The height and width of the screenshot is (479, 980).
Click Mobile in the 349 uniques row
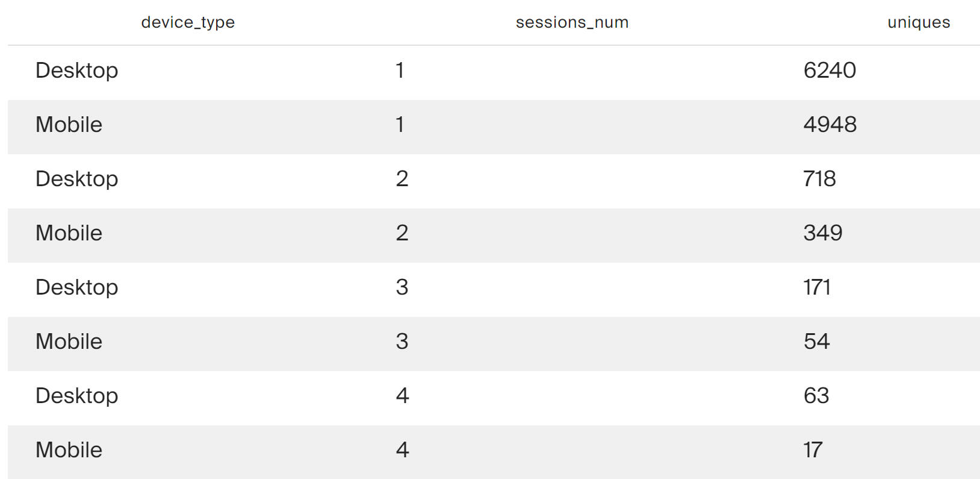pos(69,233)
